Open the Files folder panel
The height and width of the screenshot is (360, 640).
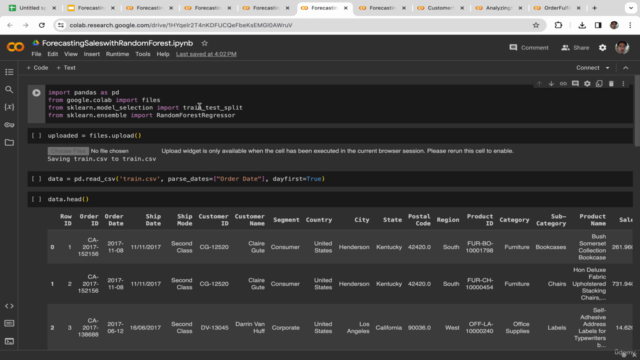(9, 142)
